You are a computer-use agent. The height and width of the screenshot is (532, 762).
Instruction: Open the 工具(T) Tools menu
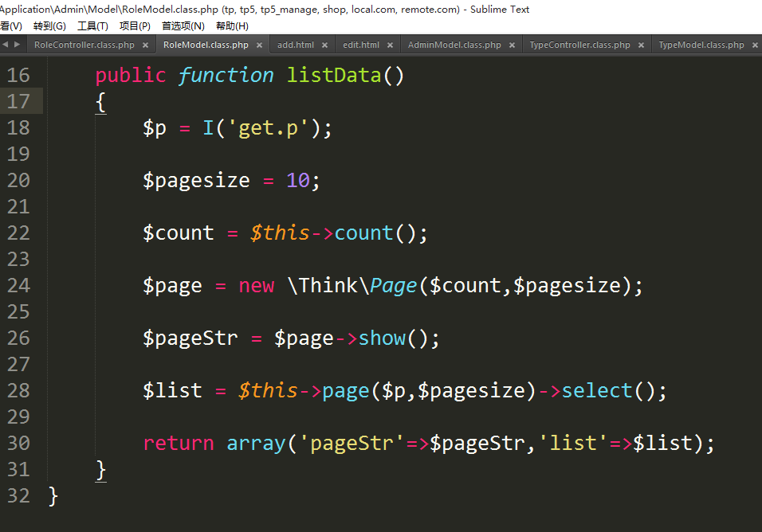coord(92,26)
